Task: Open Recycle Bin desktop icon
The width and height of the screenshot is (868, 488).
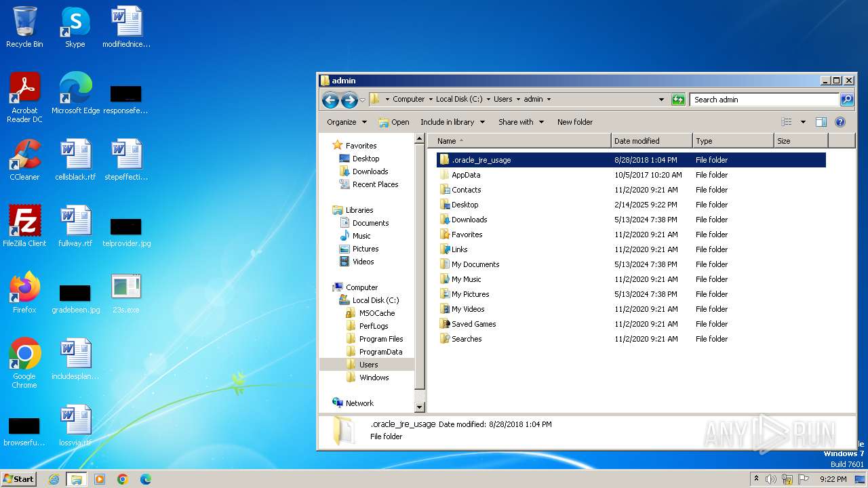Action: 24,27
